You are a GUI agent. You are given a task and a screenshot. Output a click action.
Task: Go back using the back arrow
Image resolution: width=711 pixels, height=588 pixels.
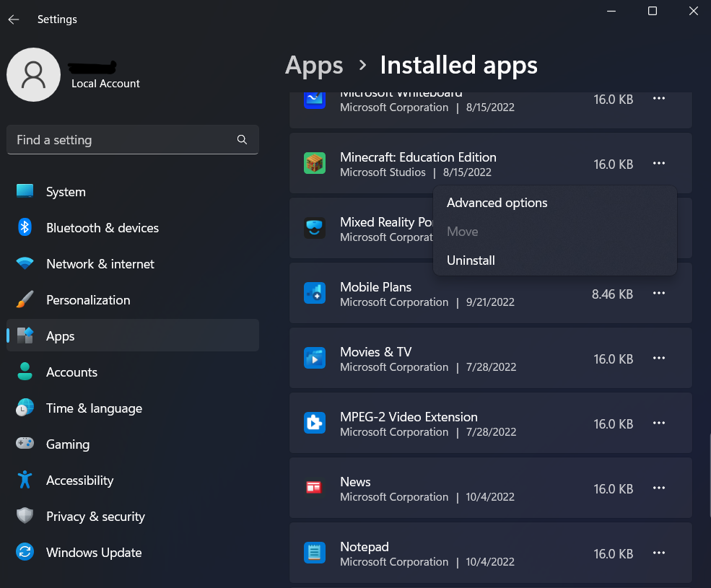click(x=14, y=19)
